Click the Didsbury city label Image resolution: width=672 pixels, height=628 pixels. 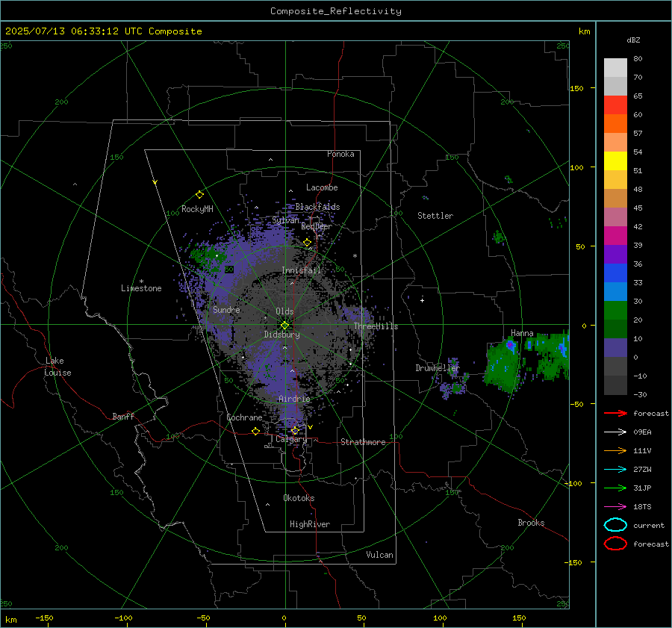pyautogui.click(x=281, y=335)
